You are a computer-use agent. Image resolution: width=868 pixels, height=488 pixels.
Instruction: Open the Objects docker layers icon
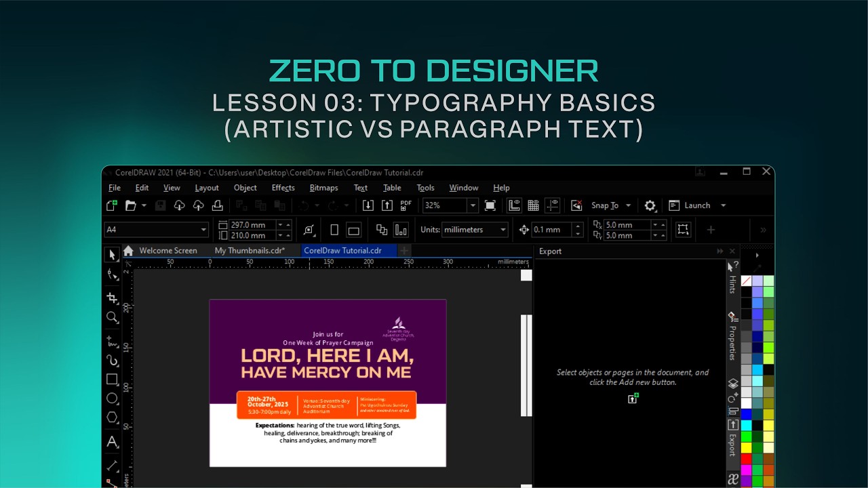click(x=733, y=384)
